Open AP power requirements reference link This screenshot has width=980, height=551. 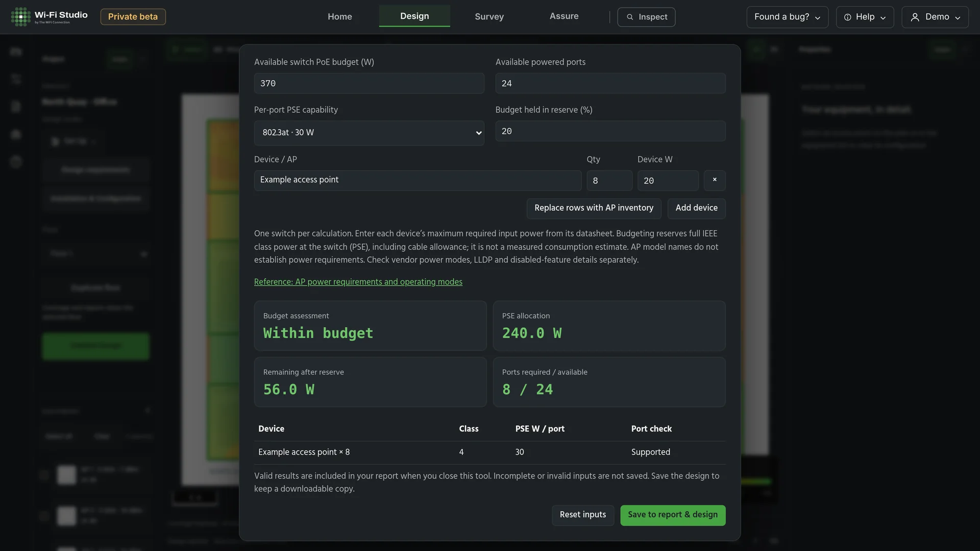(x=358, y=282)
